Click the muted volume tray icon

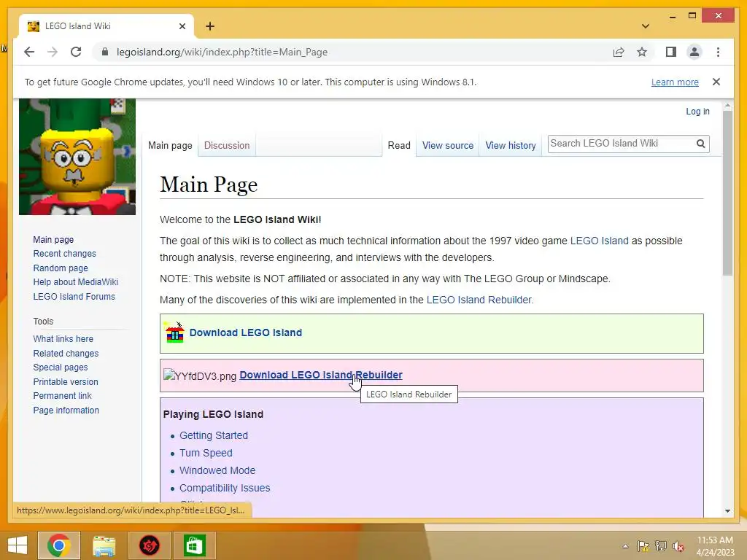[x=678, y=546]
